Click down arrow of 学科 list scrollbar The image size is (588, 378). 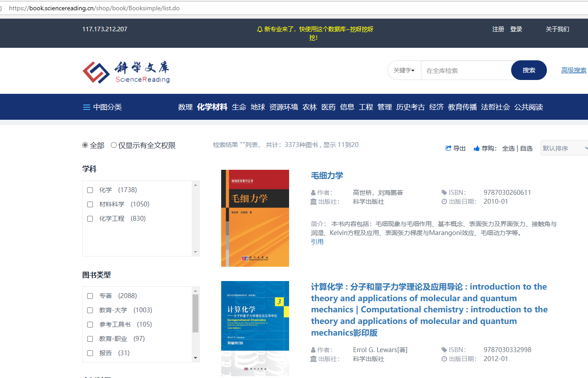tap(195, 252)
